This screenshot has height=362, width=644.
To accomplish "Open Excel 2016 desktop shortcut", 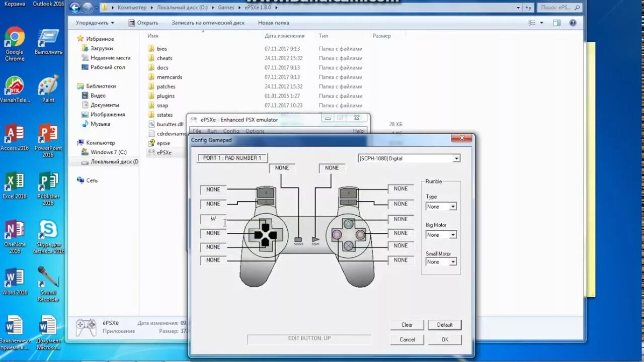I will [15, 186].
